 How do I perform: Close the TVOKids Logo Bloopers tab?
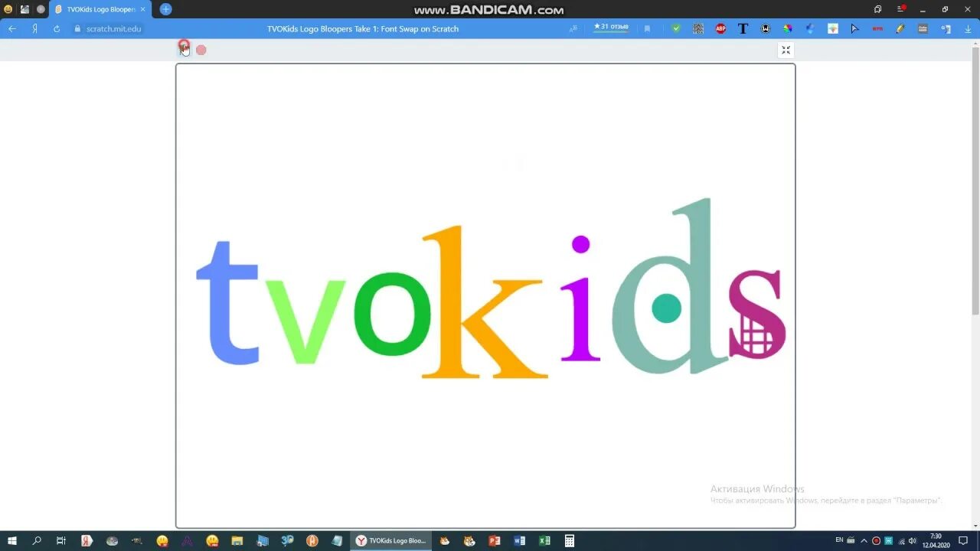tap(142, 9)
